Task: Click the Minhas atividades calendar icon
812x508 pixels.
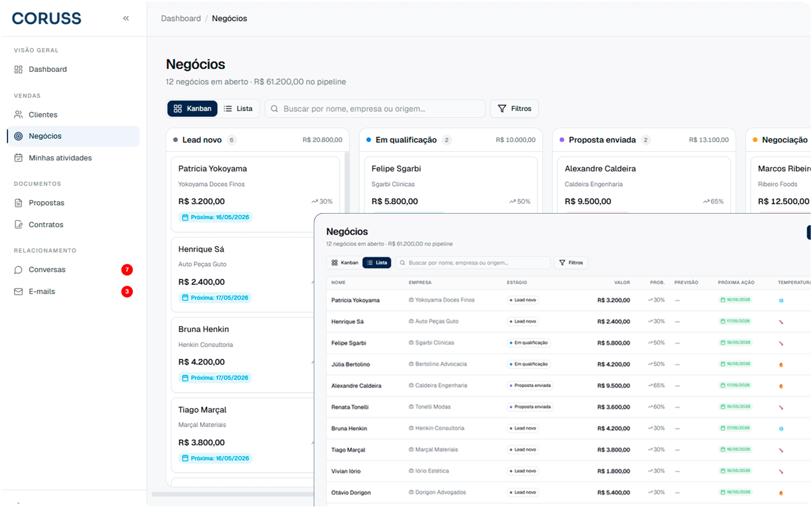Action: (18, 158)
